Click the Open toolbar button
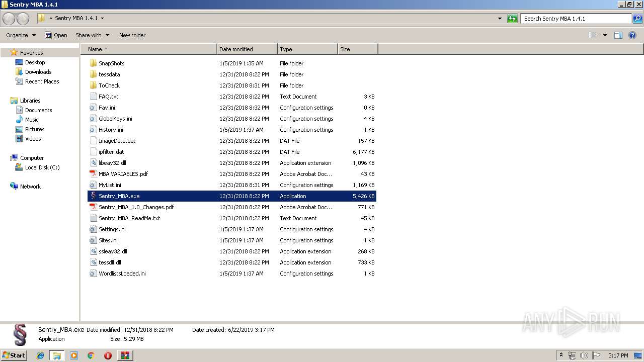Viewport: 644px width, 362px height. (x=56, y=35)
